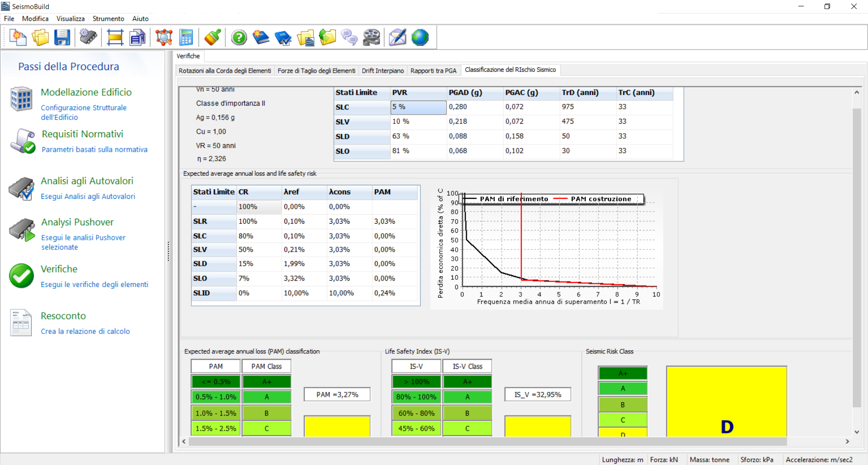868x465 pixels.
Task: Open the Visualizza menu
Action: tap(70, 19)
